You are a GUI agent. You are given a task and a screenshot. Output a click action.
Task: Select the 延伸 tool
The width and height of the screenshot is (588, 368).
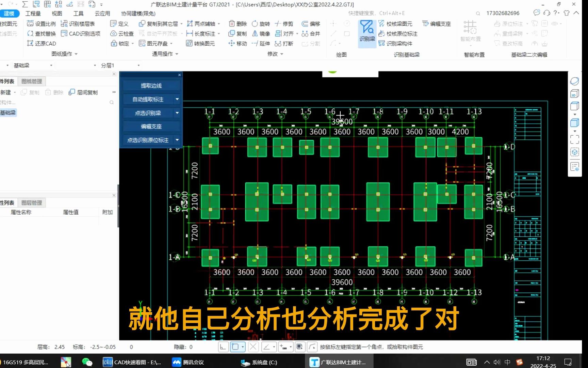(261, 43)
